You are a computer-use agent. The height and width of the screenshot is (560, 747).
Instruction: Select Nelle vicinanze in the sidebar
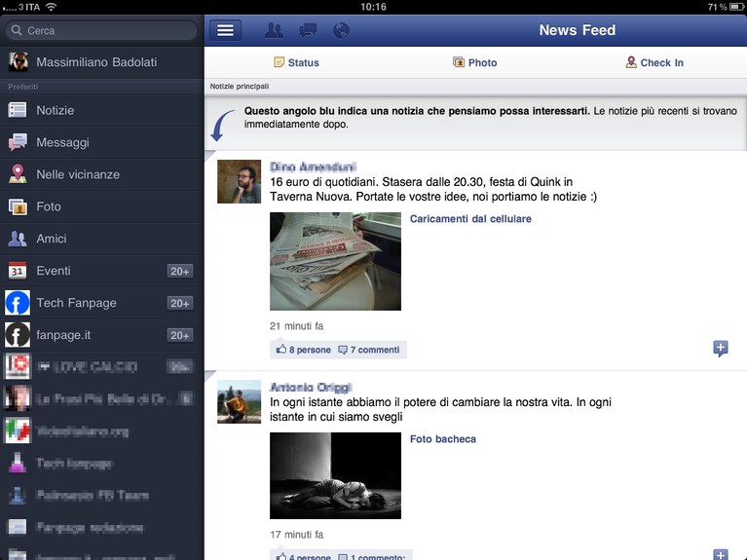(x=102, y=174)
